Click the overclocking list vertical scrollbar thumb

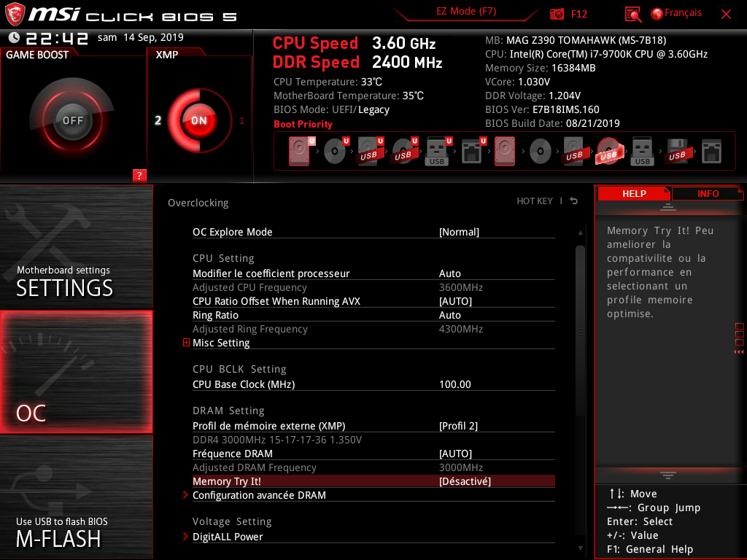coord(580,331)
